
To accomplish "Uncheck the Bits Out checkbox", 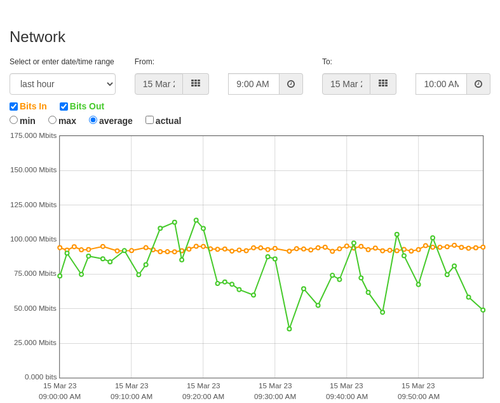I will tap(64, 106).
